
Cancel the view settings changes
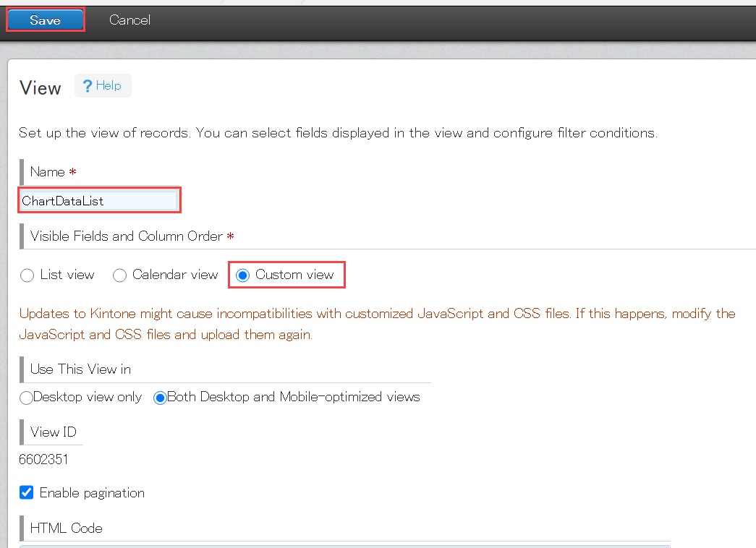[x=129, y=20]
